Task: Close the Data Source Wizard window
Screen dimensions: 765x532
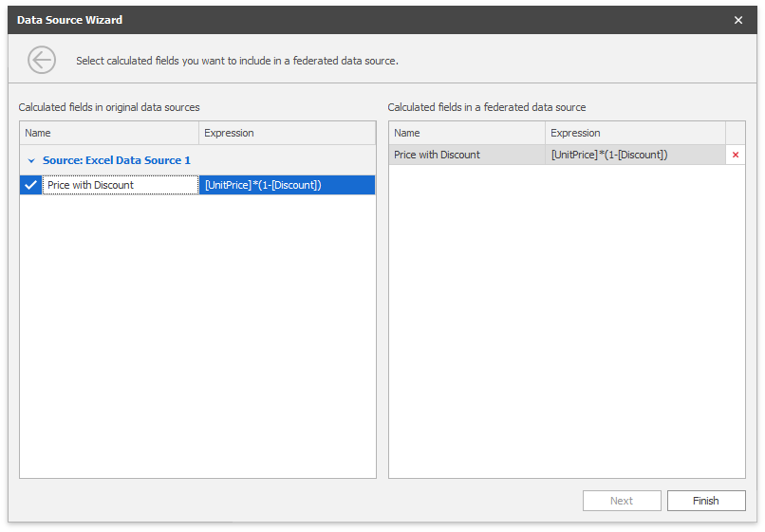Action: point(738,20)
